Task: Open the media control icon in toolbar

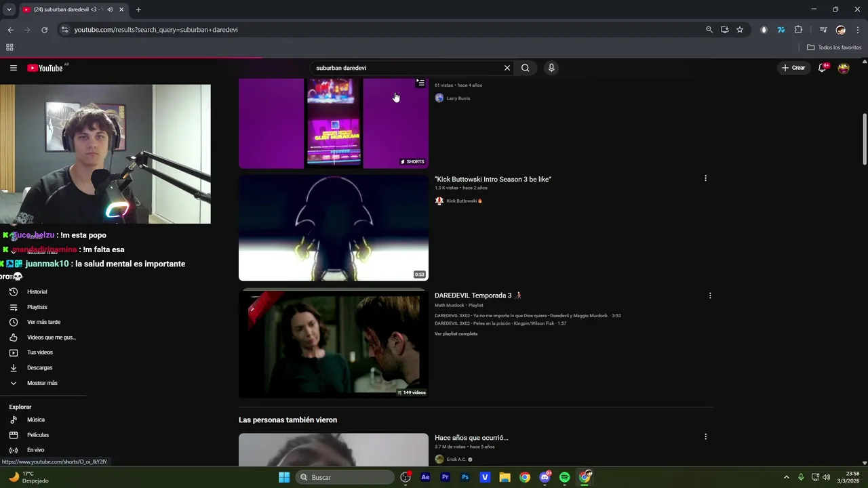Action: point(823,30)
